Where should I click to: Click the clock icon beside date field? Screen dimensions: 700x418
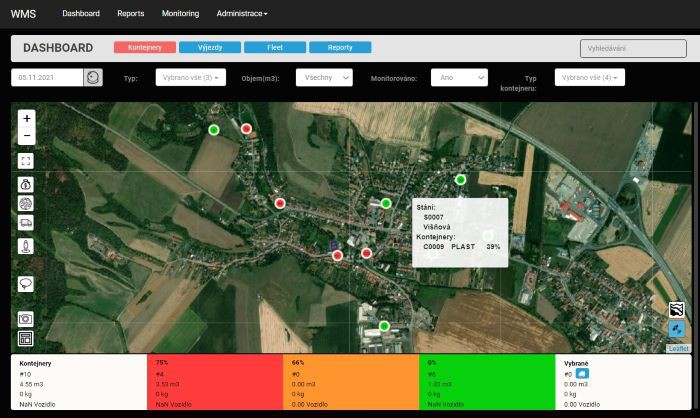93,77
